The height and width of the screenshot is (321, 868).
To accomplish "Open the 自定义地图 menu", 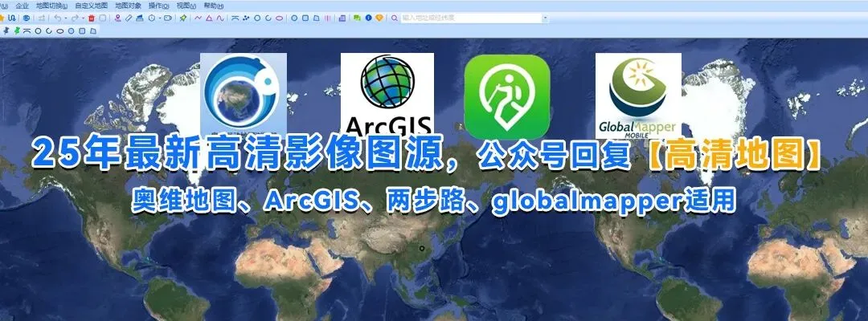I will pyautogui.click(x=92, y=6).
